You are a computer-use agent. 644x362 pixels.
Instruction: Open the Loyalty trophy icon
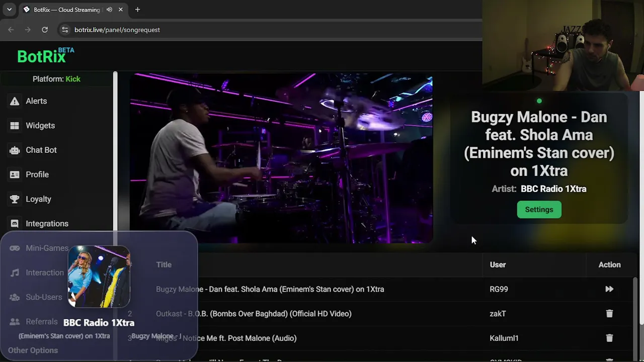coord(15,199)
